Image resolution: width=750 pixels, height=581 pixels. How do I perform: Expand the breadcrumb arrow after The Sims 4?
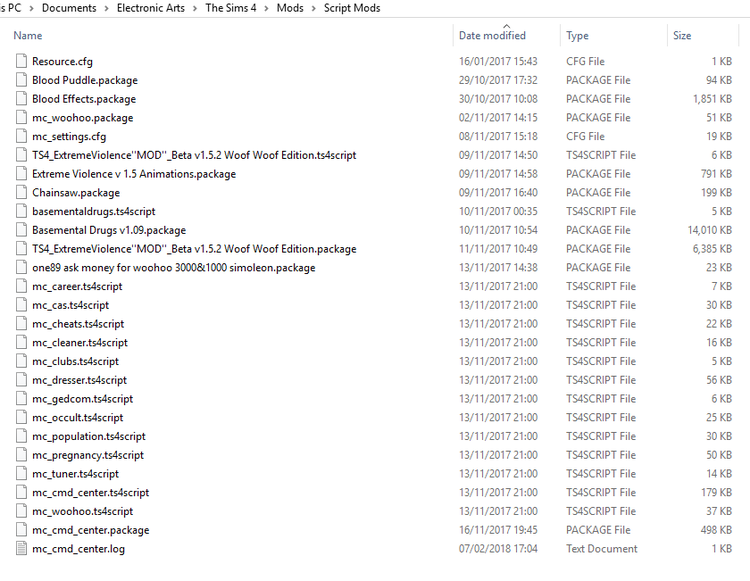click(266, 9)
